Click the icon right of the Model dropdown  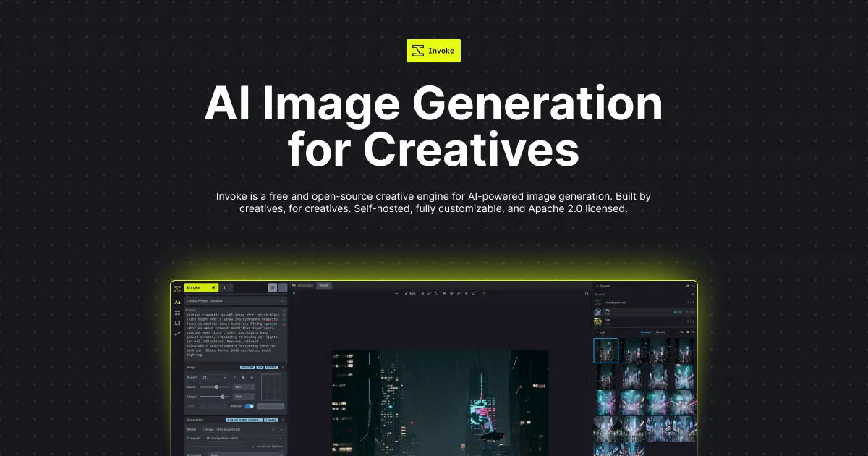tap(281, 429)
